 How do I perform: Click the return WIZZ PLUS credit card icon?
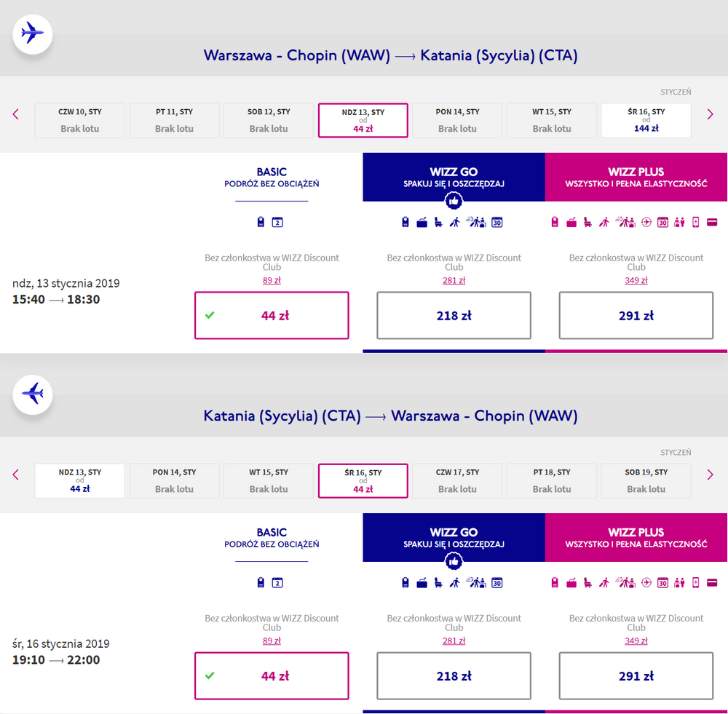pos(712,582)
